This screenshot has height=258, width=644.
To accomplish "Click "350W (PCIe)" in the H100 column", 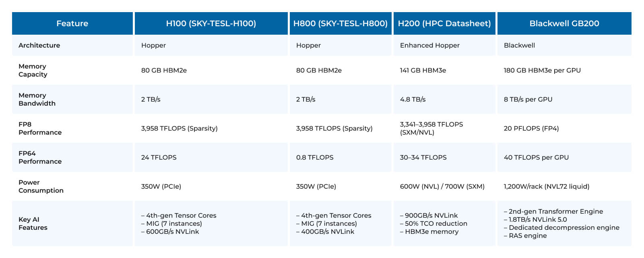I will pyautogui.click(x=161, y=186).
